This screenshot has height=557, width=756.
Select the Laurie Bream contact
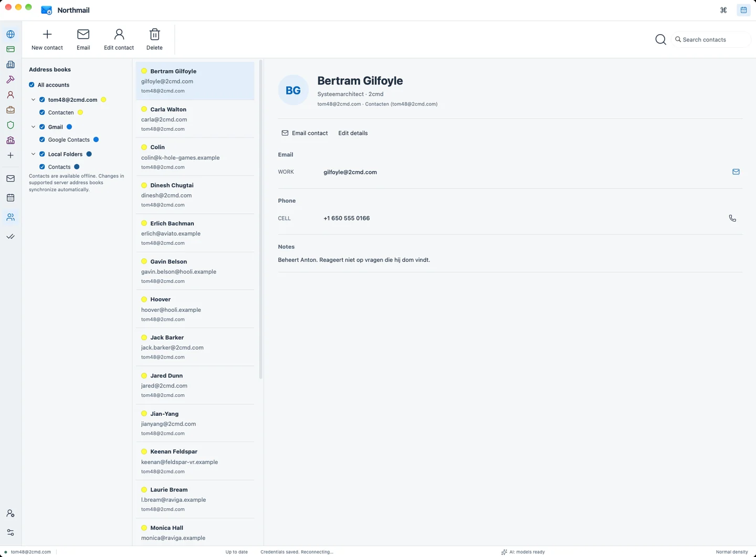click(195, 499)
